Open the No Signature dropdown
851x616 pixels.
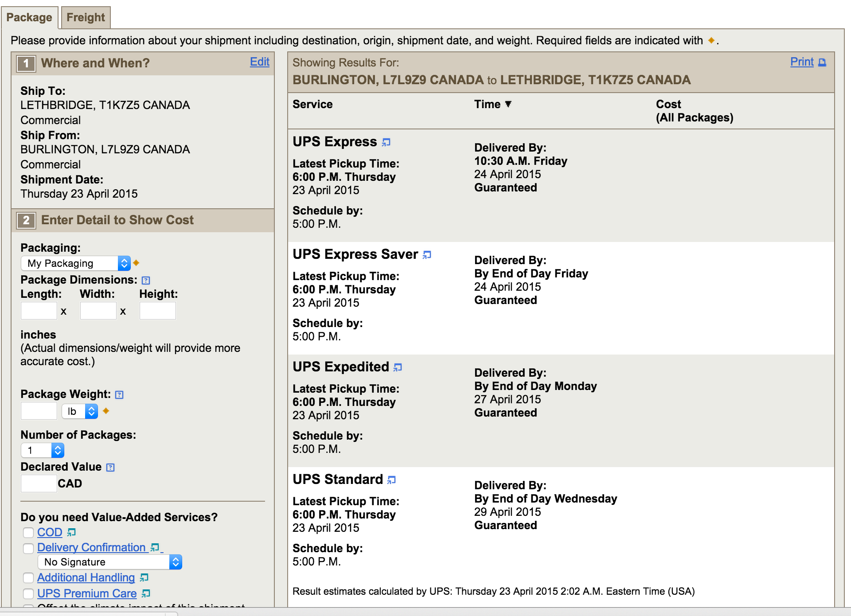click(x=109, y=562)
